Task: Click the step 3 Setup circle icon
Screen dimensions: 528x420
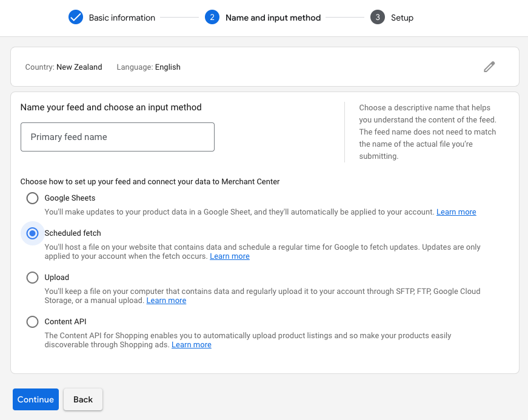Action: point(378,17)
